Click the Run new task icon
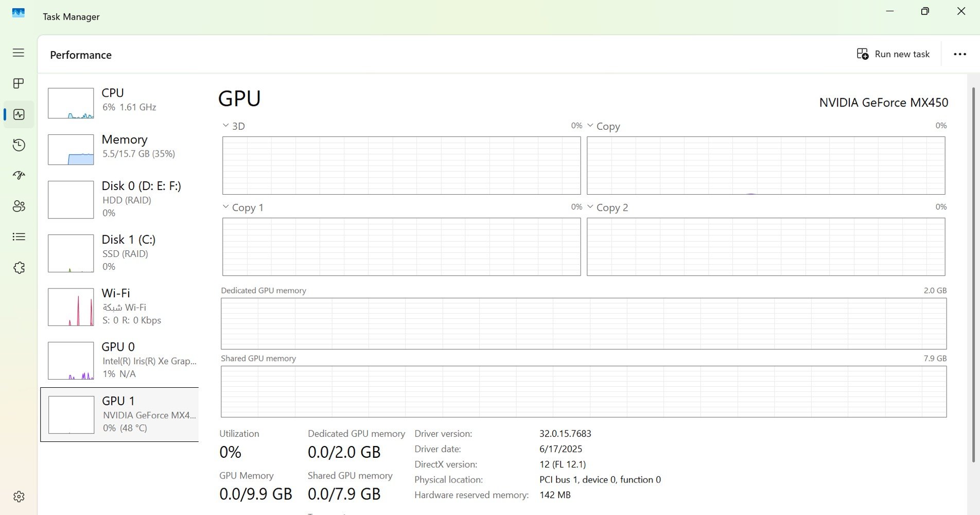Screen dimensions: 980x515 click(863, 54)
